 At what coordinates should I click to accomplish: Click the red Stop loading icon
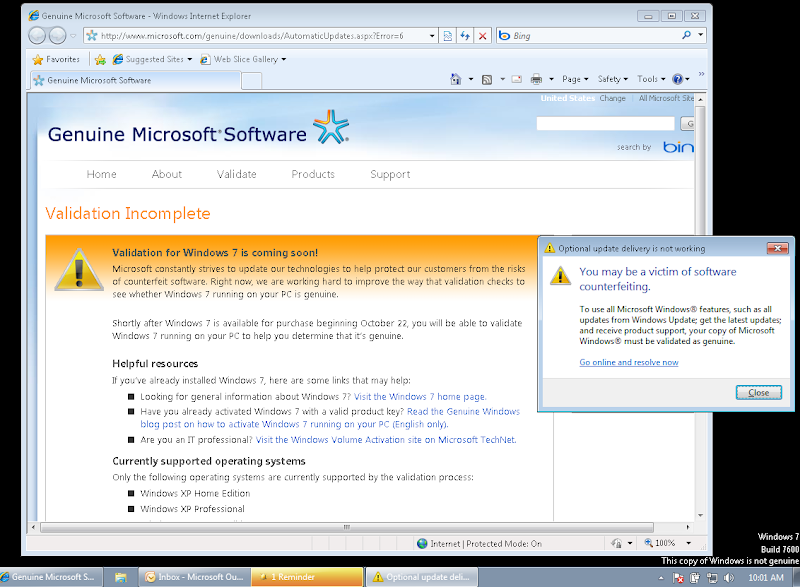click(482, 36)
